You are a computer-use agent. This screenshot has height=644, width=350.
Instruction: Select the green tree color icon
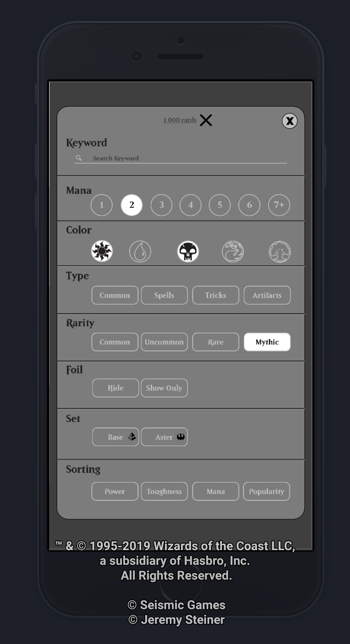pyautogui.click(x=280, y=252)
